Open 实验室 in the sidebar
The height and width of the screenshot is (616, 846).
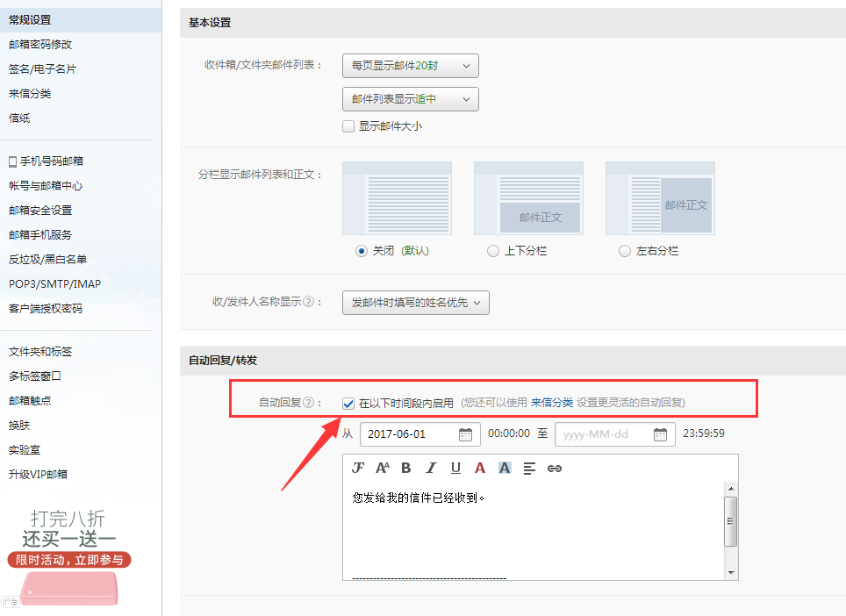pos(25,450)
